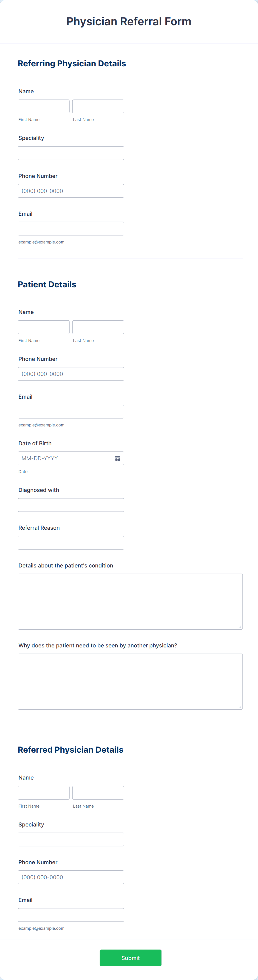Click the referring physician First Name field
The width and height of the screenshot is (258, 980).
[x=43, y=106]
